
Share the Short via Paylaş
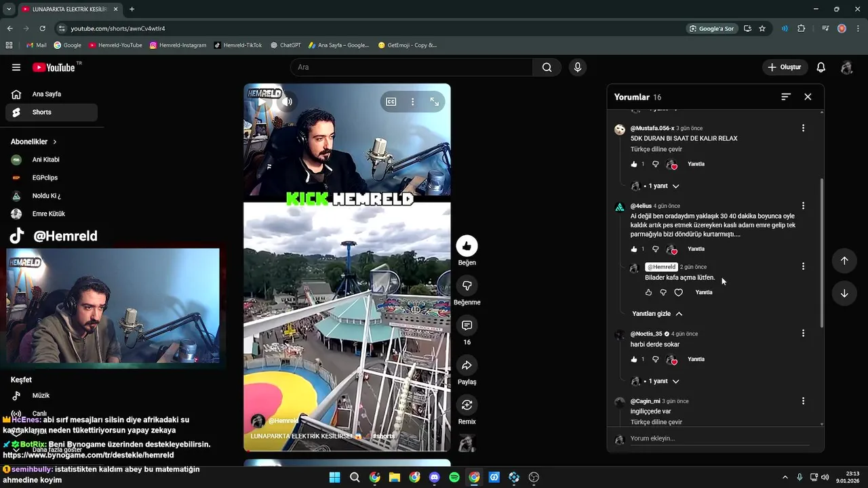pos(467,365)
